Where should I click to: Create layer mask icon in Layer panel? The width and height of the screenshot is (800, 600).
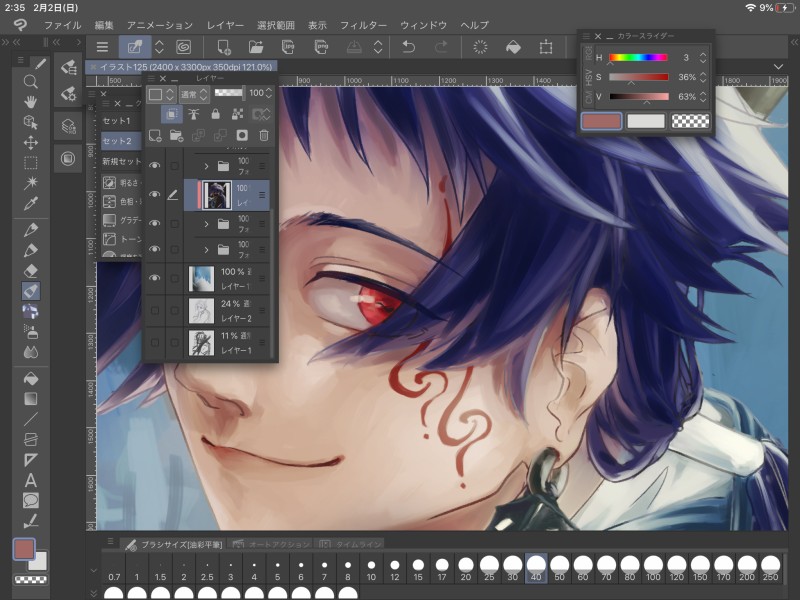click(x=242, y=135)
